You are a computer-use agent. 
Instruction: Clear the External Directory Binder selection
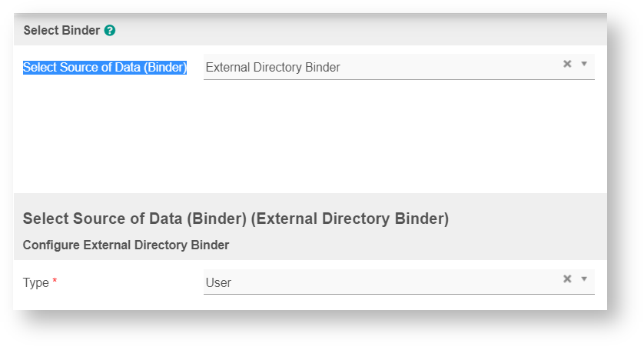point(567,64)
